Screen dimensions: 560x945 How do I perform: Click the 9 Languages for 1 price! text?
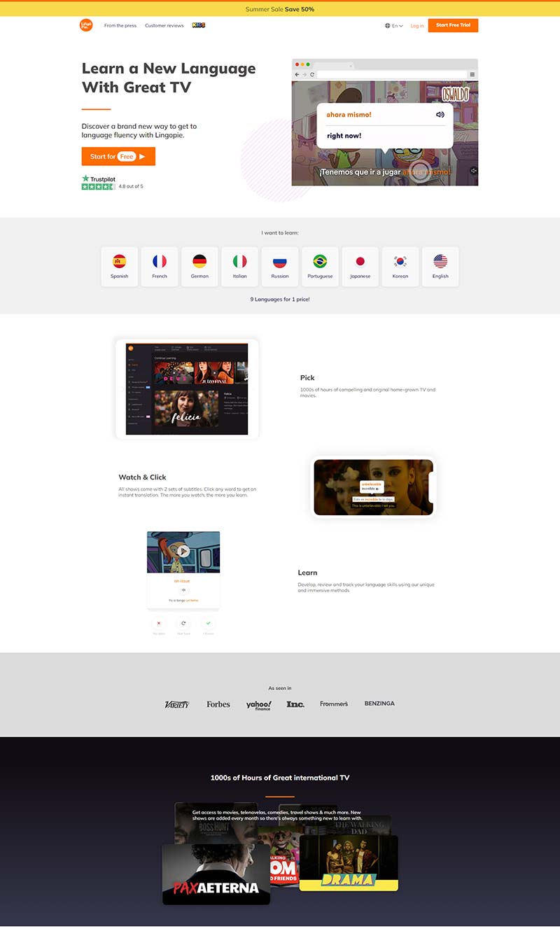pos(280,299)
